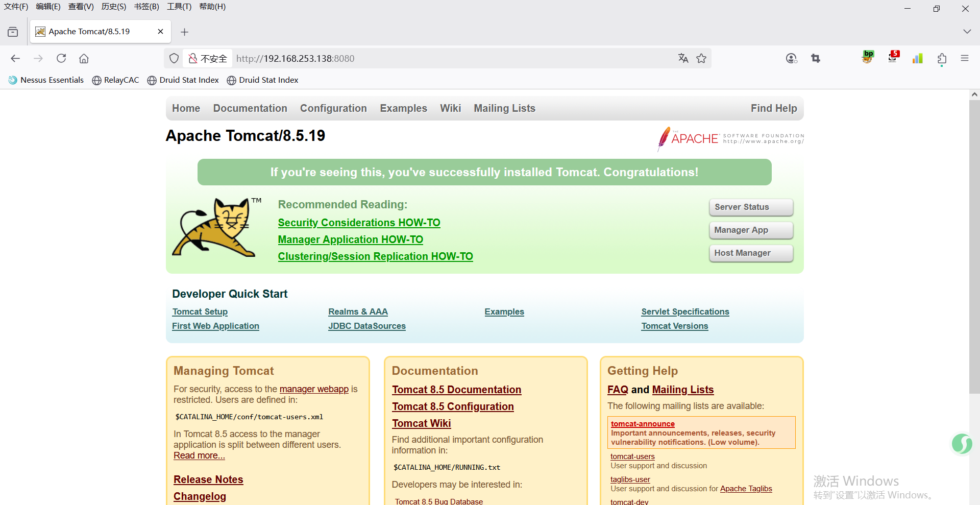Click the page vertical scrollbar thumb
The image size is (980, 505).
click(x=974, y=247)
